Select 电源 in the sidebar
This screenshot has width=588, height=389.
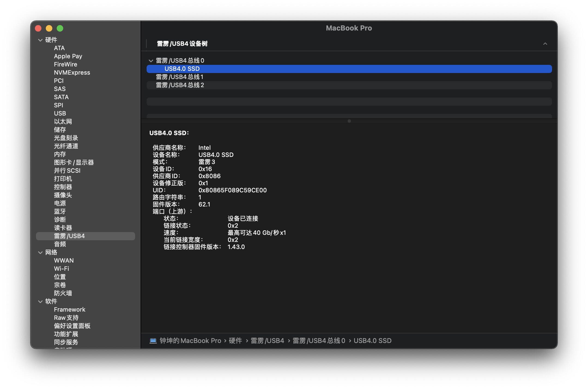tap(60, 203)
